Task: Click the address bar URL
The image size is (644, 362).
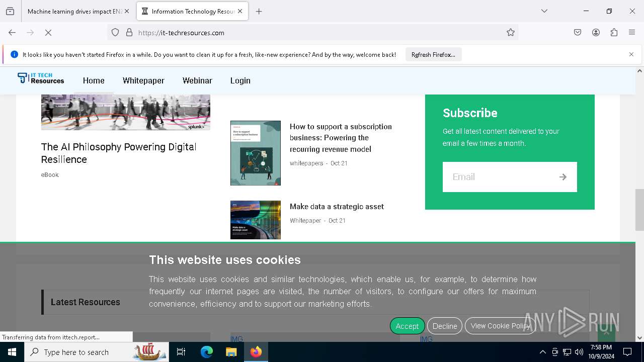Action: click(181, 33)
